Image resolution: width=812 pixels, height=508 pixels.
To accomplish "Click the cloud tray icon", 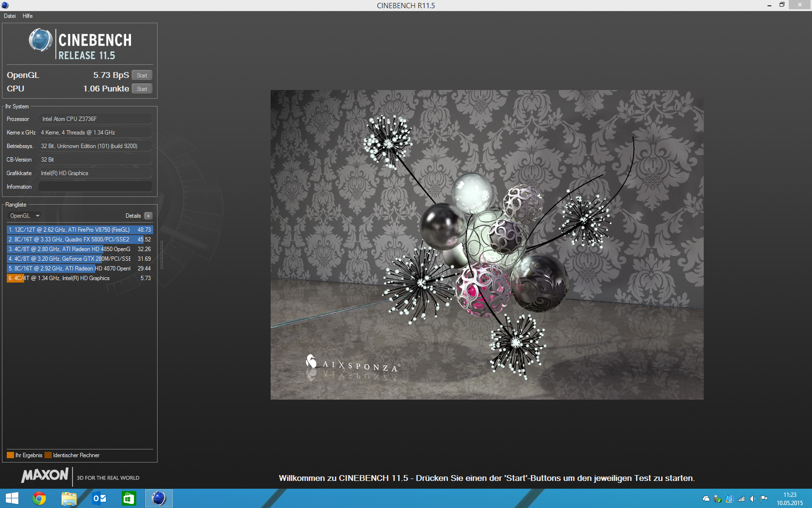I will point(706,499).
